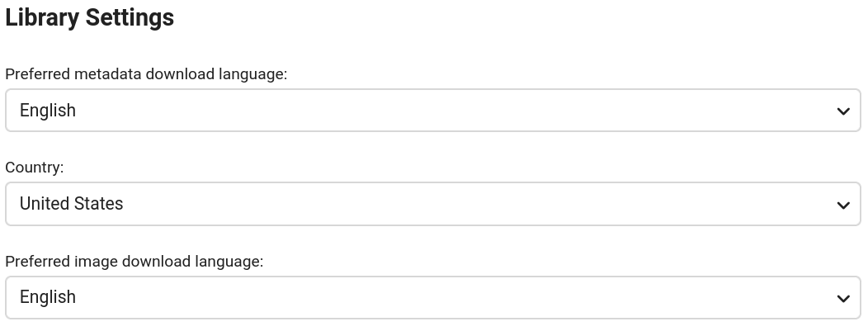This screenshot has width=868, height=331.
Task: Click the 'Preferred metadata download language:' label
Action: point(146,74)
